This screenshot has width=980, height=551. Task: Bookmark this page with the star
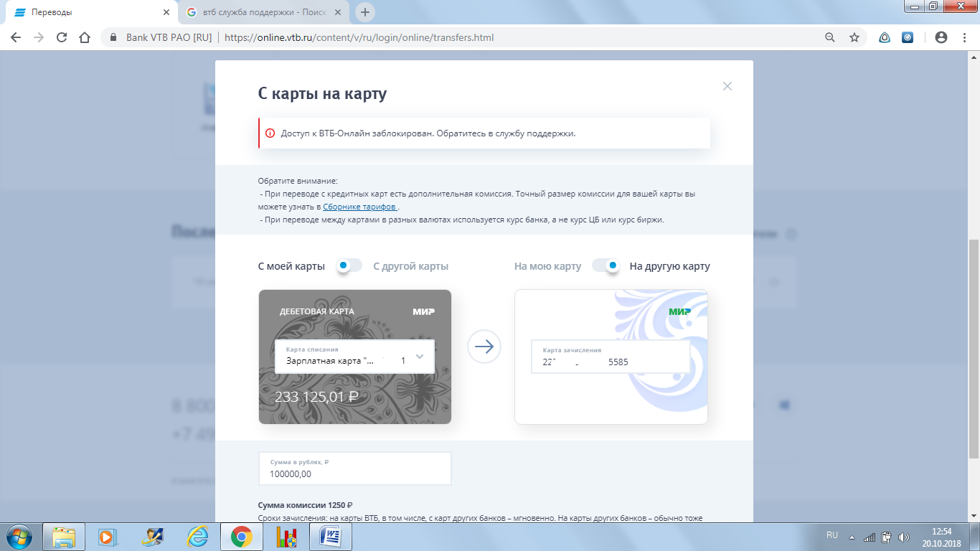pos(854,37)
